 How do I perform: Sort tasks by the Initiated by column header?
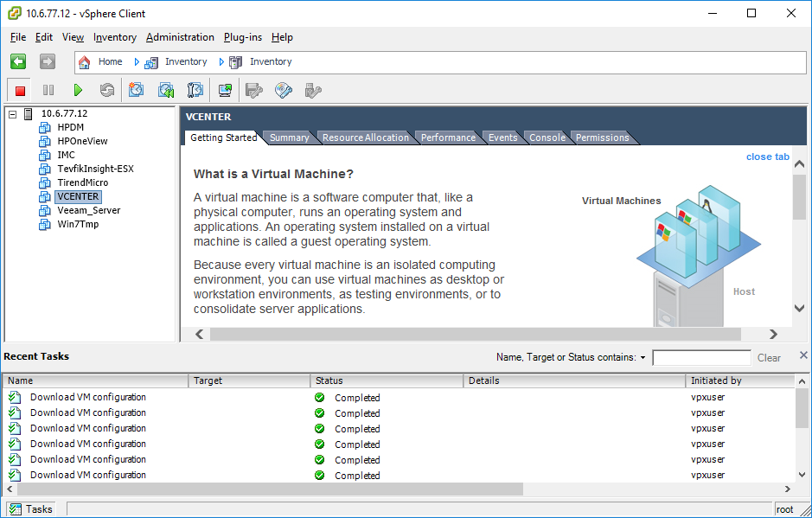(740, 381)
